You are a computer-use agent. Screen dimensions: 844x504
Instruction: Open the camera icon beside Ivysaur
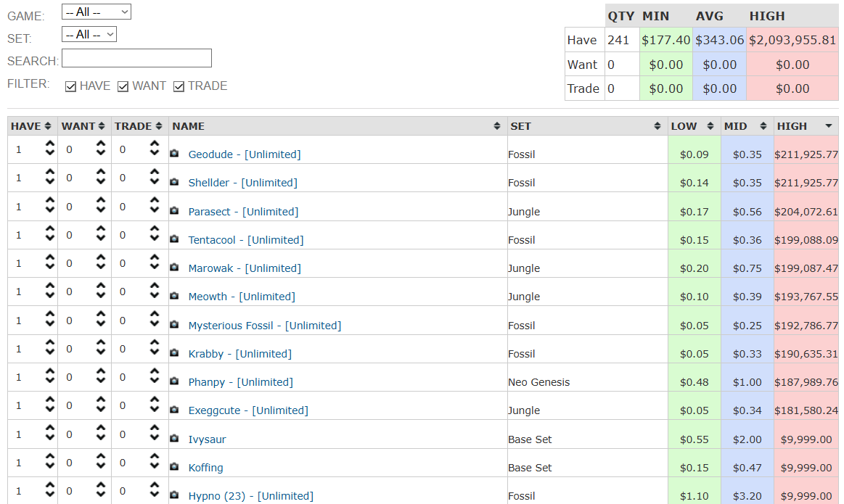[x=174, y=439]
